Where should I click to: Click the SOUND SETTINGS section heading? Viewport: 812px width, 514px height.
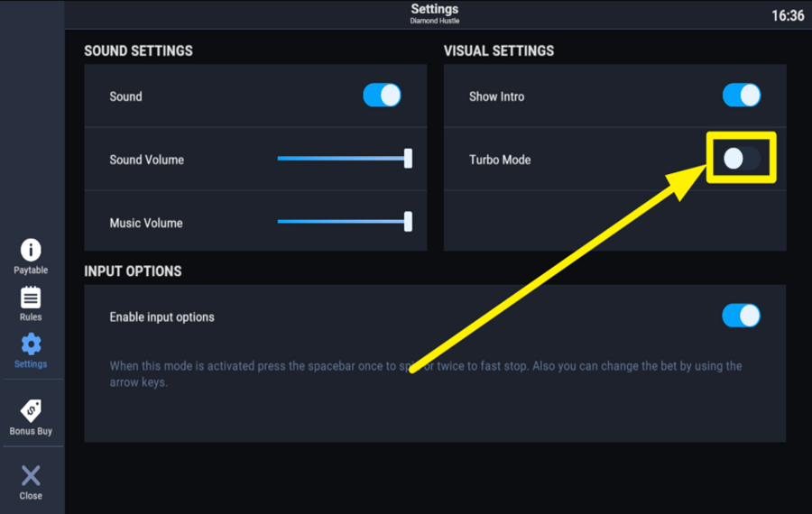138,51
